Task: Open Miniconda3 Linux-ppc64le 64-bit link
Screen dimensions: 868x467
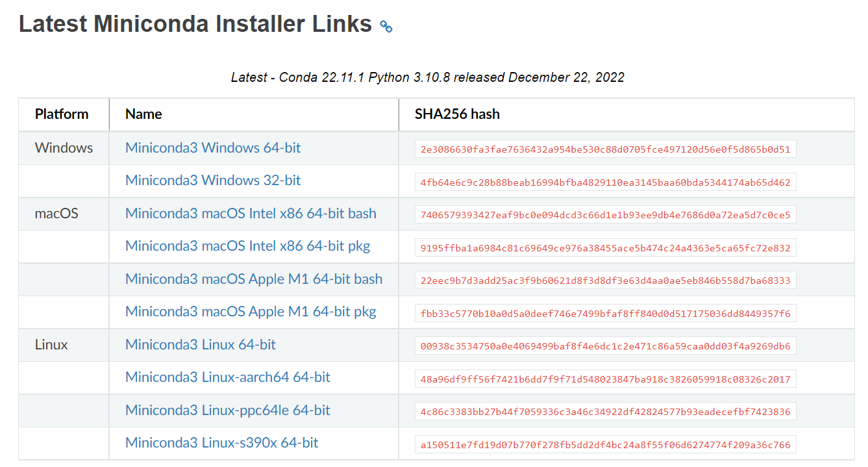Action: tap(228, 410)
